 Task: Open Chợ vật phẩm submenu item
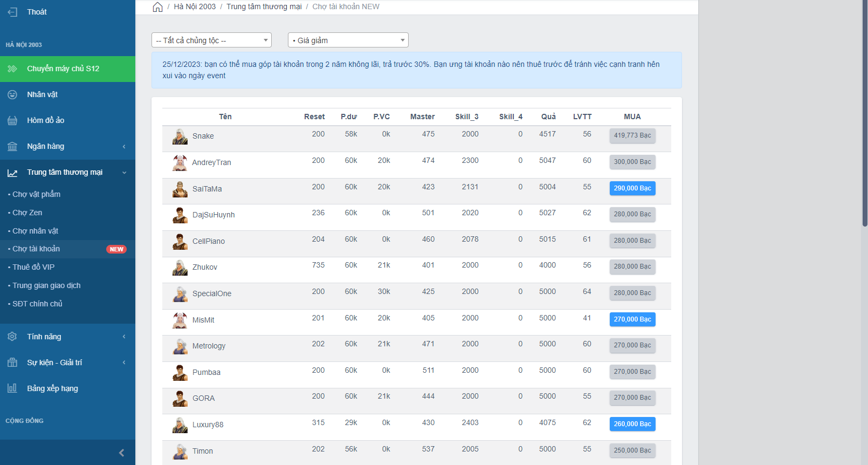(36, 194)
